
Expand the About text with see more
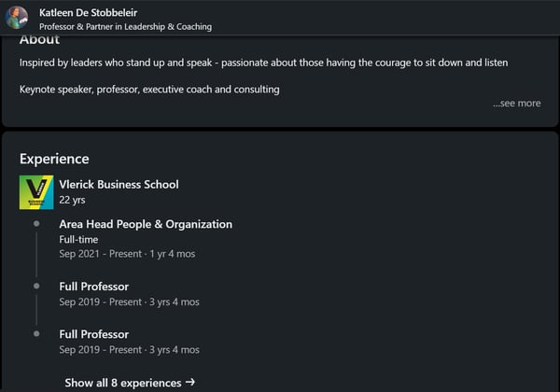pos(517,104)
